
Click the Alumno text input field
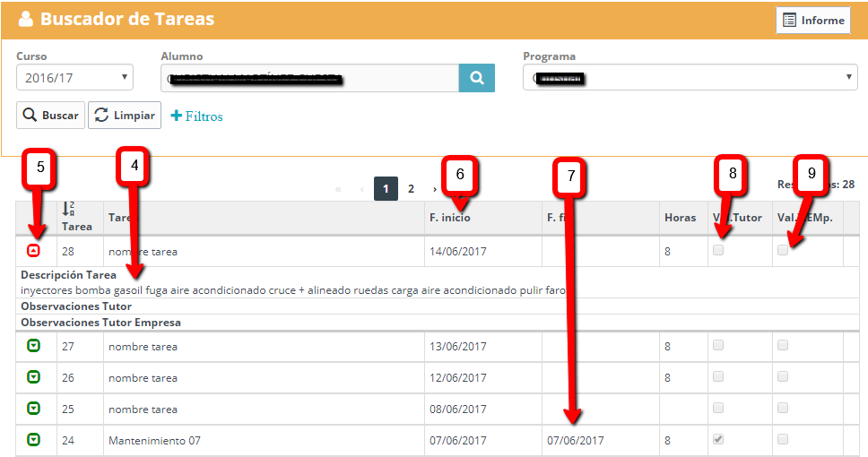(x=309, y=78)
